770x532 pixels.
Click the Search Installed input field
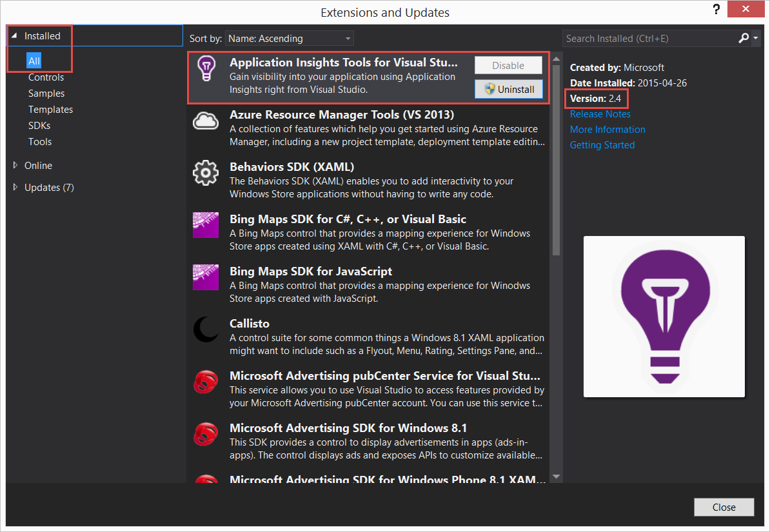coord(649,38)
